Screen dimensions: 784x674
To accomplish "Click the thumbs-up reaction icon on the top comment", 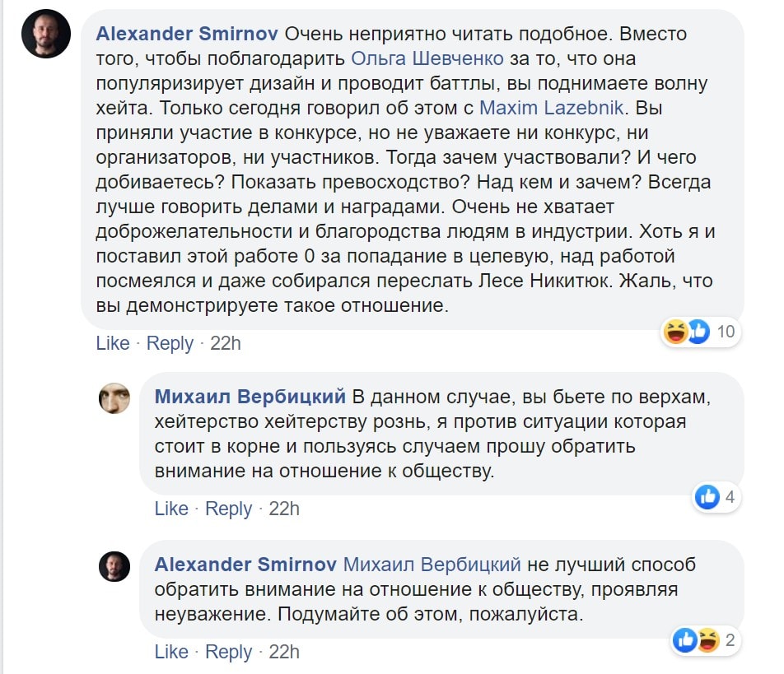I will click(x=698, y=332).
